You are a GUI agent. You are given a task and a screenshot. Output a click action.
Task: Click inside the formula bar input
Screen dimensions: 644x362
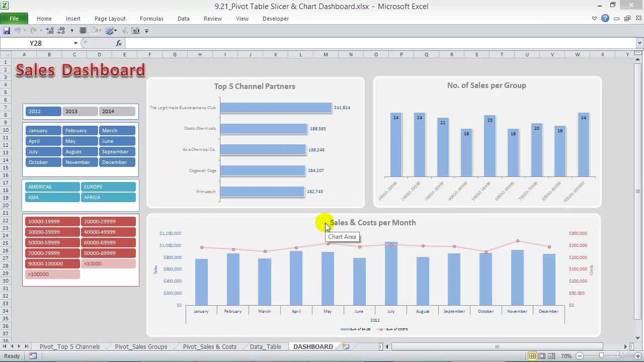[x=380, y=43]
